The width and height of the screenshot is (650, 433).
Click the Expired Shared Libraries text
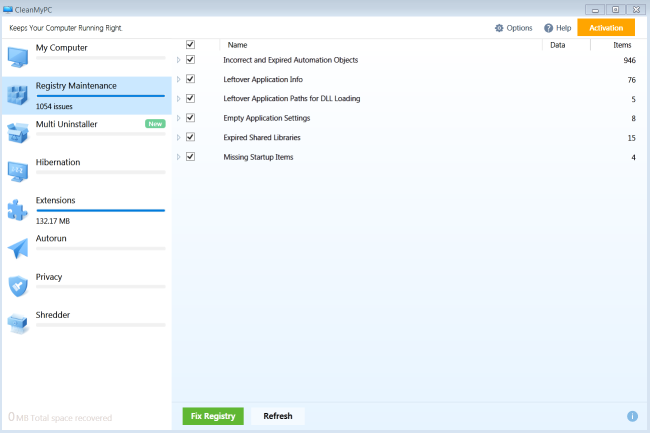(262, 138)
